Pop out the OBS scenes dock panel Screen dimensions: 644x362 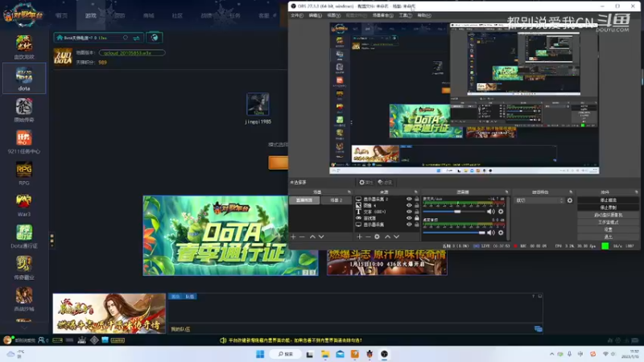click(349, 191)
